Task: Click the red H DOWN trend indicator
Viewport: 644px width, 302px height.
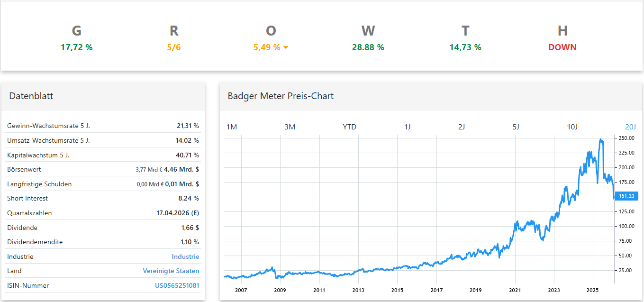Action: (x=562, y=38)
